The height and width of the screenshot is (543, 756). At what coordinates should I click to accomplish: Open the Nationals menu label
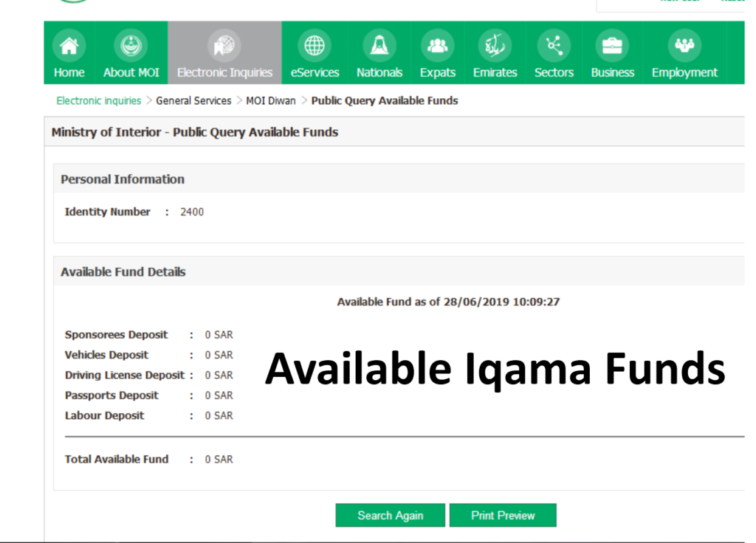(x=379, y=72)
